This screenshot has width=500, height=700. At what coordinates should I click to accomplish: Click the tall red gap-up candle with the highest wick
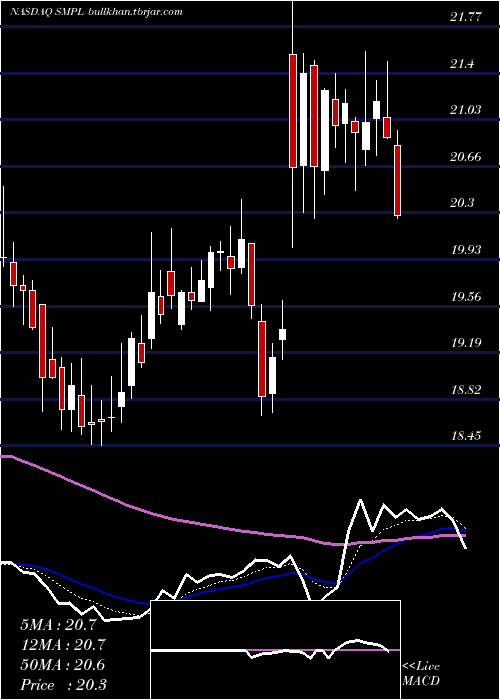(x=293, y=111)
